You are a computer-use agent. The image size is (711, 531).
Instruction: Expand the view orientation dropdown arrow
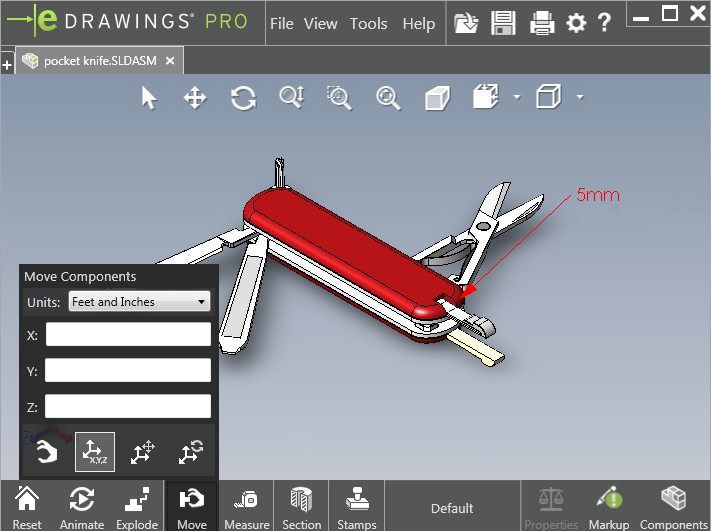pyautogui.click(x=517, y=98)
